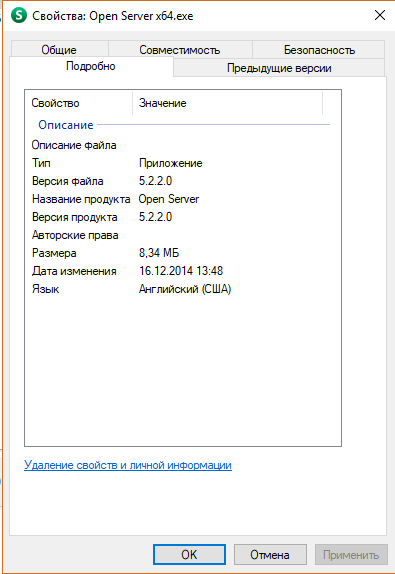
Task: Select the Тип property label
Action: [x=41, y=163]
